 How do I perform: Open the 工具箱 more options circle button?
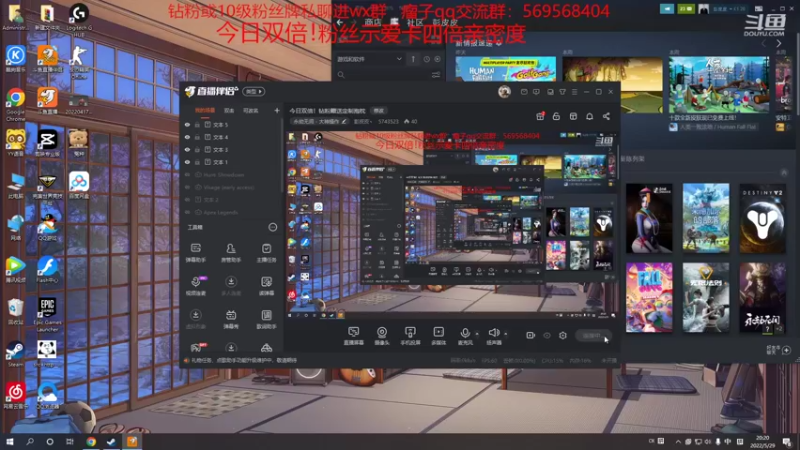[x=273, y=227]
